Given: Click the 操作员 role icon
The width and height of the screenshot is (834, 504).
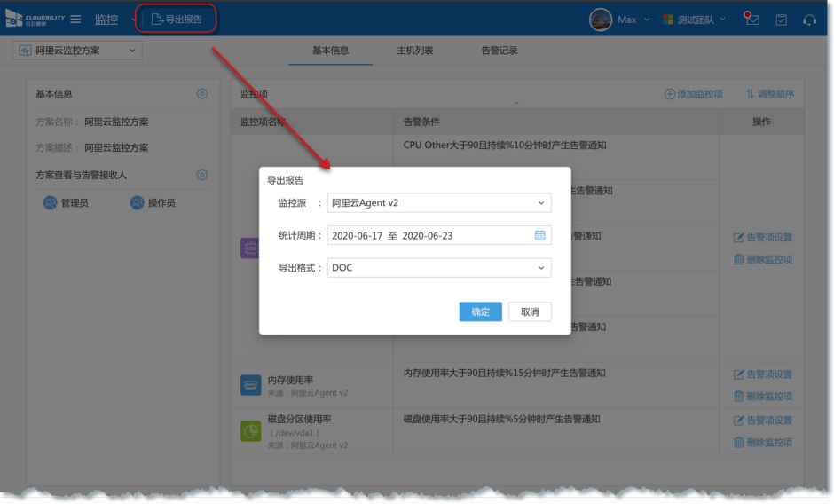Looking at the screenshot, I should pyautogui.click(x=138, y=203).
